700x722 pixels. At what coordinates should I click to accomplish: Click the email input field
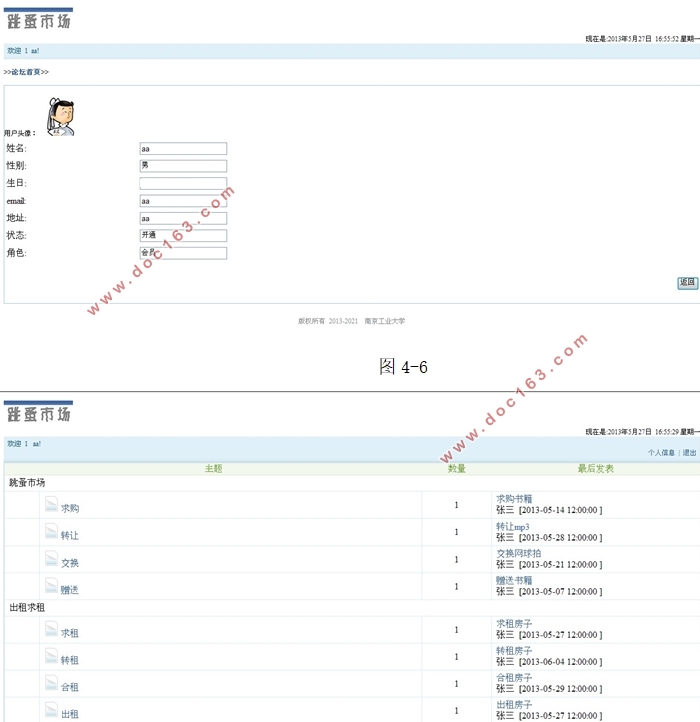point(183,201)
